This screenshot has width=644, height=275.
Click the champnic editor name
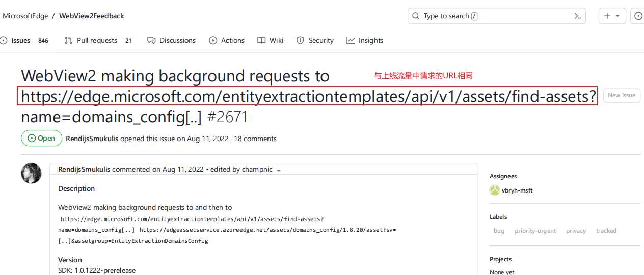256,169
